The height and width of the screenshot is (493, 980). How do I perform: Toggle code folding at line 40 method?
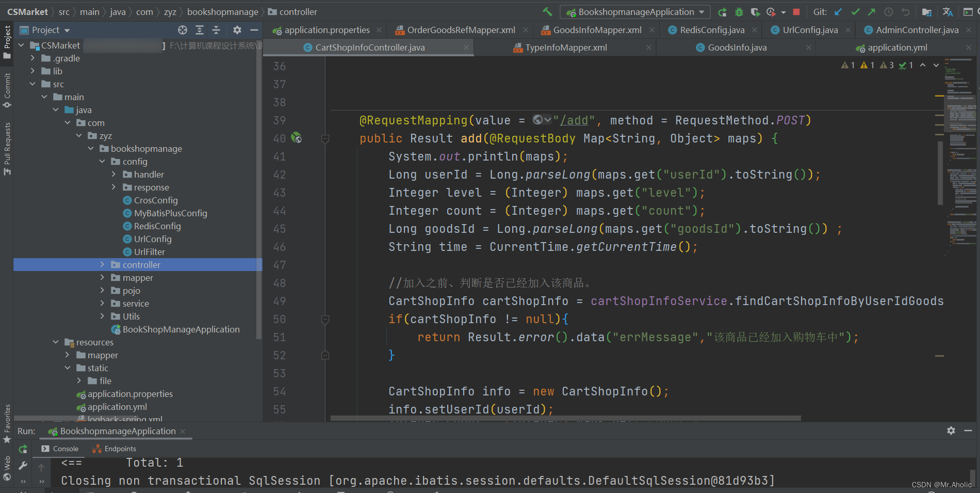pyautogui.click(x=325, y=139)
